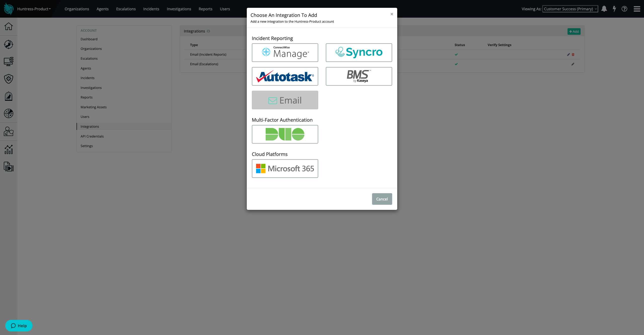The image size is (644, 335).
Task: Open Reports in account sidebar
Action: point(87,97)
